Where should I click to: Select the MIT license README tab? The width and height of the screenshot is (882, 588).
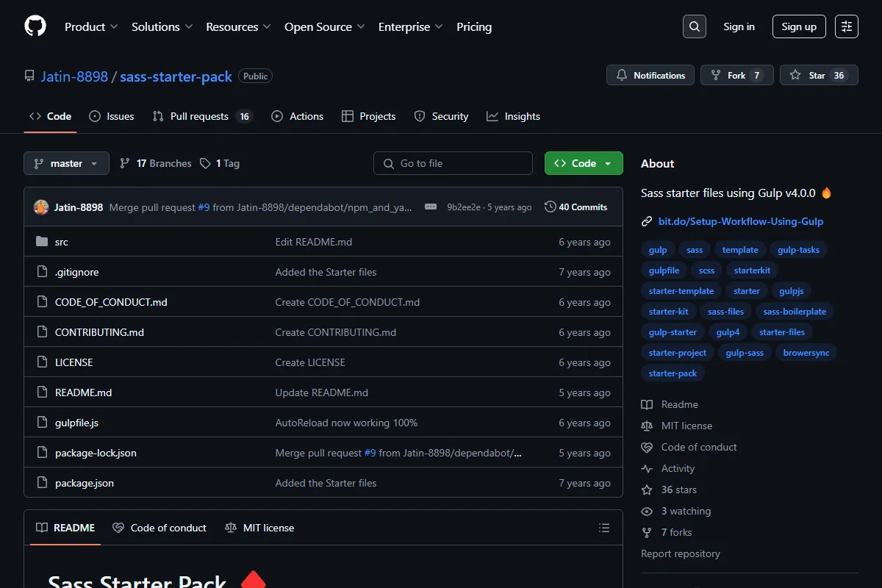(x=259, y=528)
